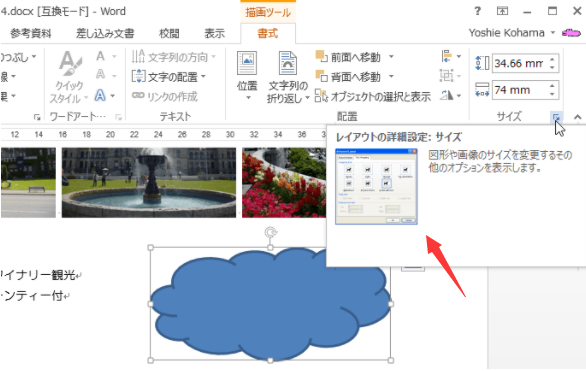Click 背面へ移動 (Send Backward)
The height and width of the screenshot is (371, 586).
pos(348,77)
